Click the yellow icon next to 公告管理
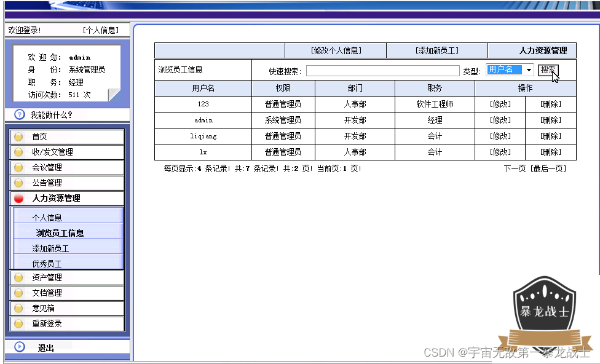Screen dimensions: 600x364 (19, 181)
